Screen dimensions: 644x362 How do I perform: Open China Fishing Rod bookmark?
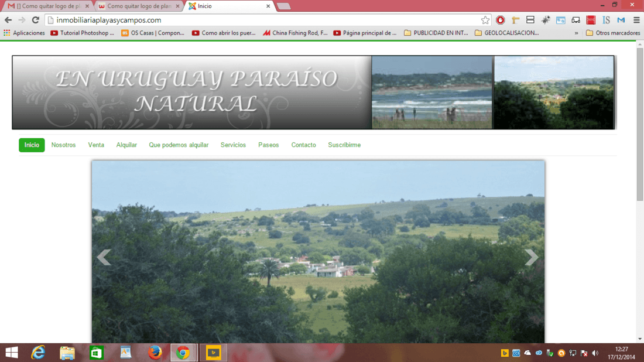click(295, 33)
